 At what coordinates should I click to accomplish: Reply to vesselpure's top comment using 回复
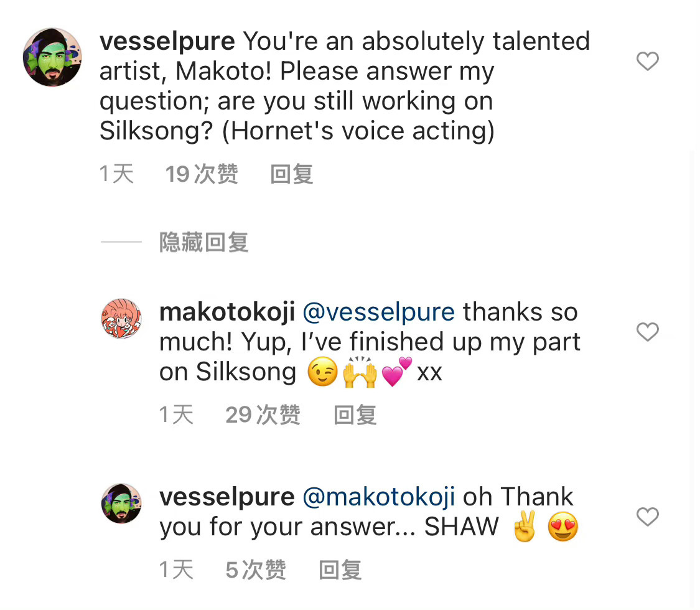(292, 174)
